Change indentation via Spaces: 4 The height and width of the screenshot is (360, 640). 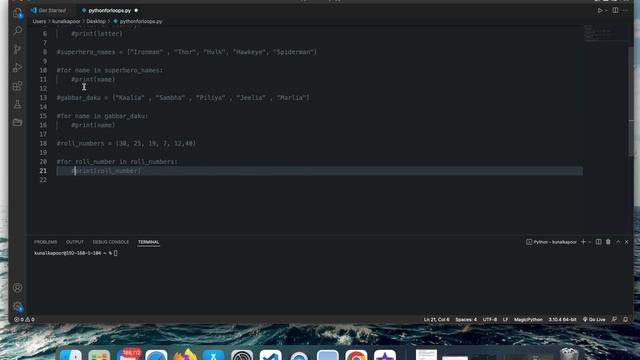[466, 320]
